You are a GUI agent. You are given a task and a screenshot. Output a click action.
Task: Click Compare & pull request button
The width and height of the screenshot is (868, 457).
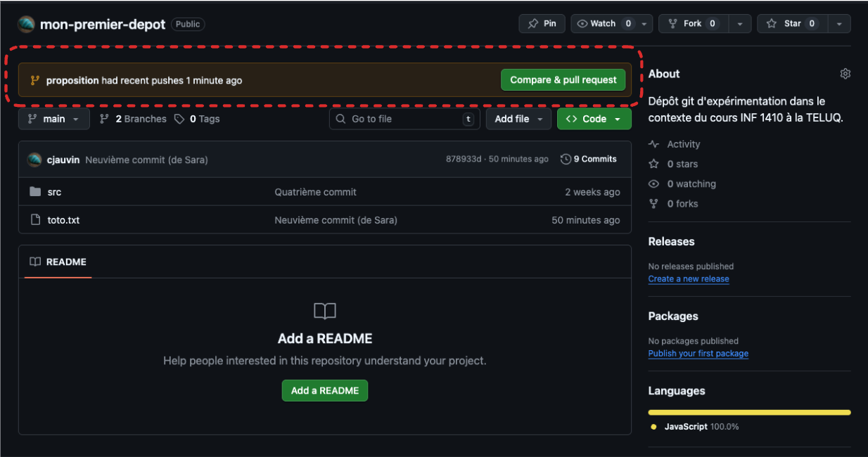click(563, 80)
